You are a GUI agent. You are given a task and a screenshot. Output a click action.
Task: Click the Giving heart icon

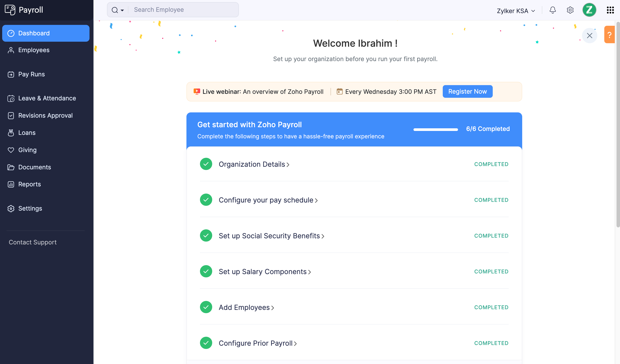pos(11,150)
